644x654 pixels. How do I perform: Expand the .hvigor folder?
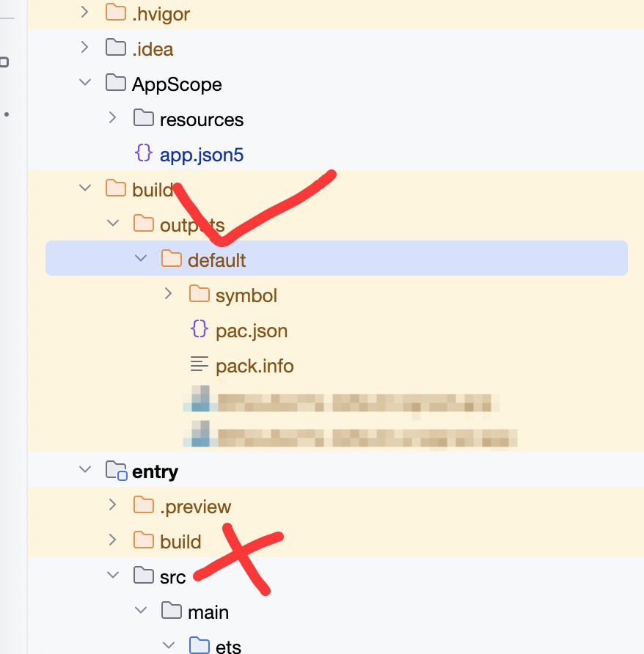[x=84, y=12]
